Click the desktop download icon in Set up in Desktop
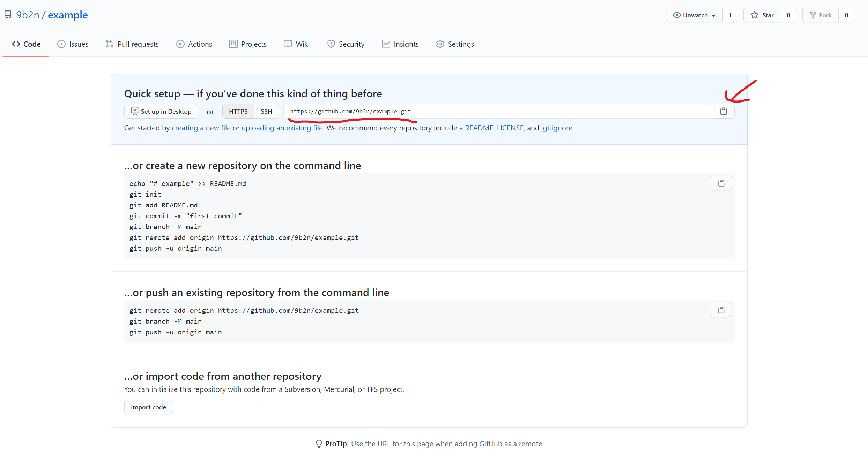Image resolution: width=868 pixels, height=469 pixels. point(135,111)
